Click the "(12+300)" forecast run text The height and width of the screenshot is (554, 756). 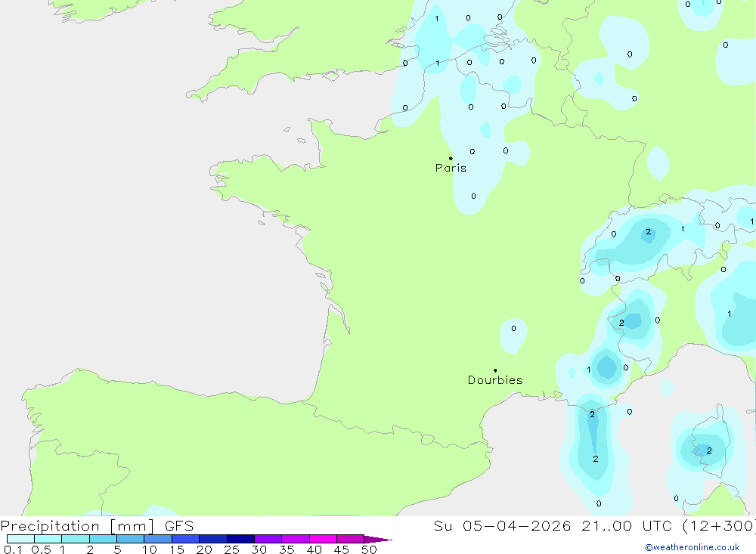[x=719, y=526]
